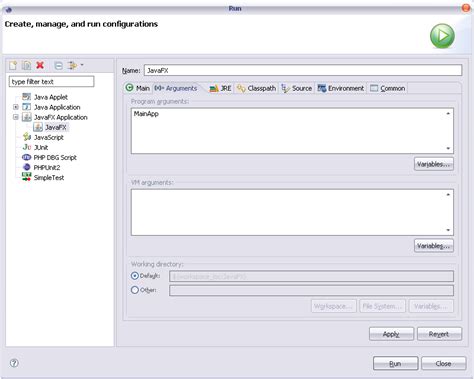Viewport: 474px width, 379px height.
Task: Click inside VM arguments text area
Action: pyautogui.click(x=288, y=212)
